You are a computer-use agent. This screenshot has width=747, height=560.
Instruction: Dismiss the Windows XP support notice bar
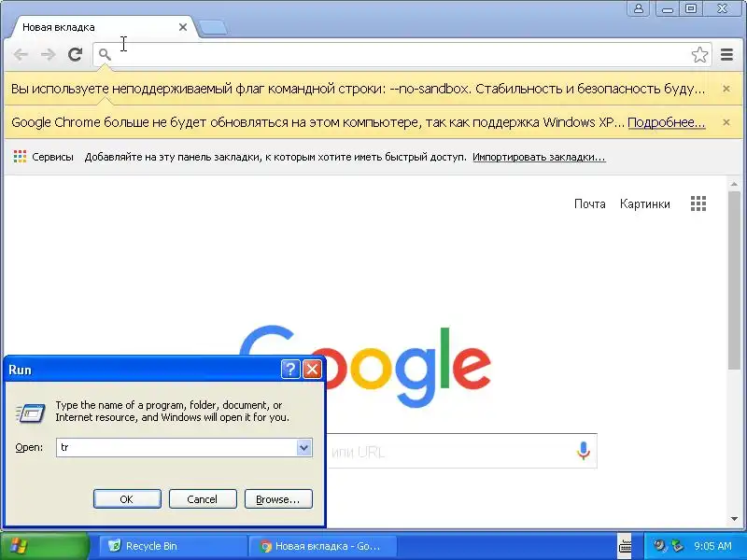pyautogui.click(x=726, y=122)
